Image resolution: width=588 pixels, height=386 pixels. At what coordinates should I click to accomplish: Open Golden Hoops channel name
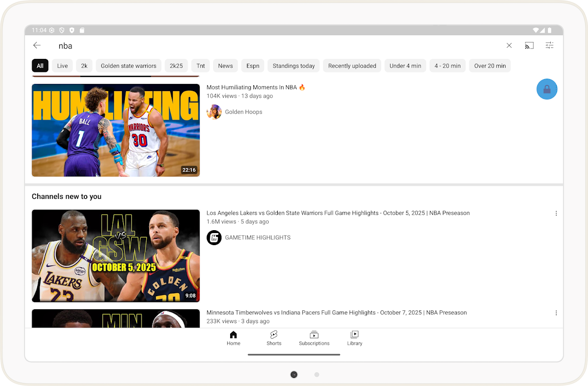pos(244,112)
